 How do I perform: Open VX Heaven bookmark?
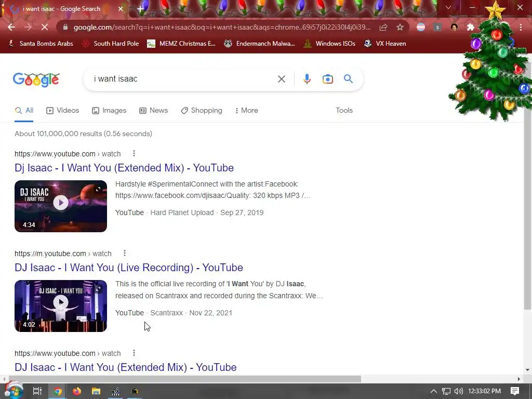click(385, 44)
